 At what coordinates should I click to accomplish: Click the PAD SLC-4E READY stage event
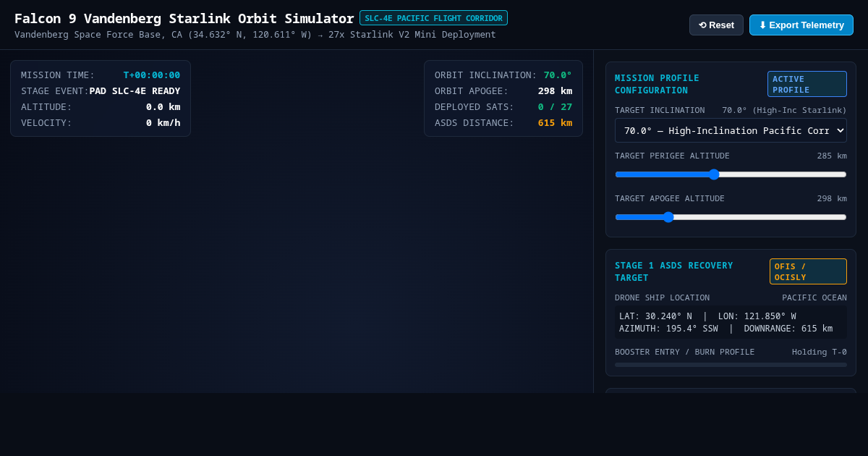[x=135, y=91]
